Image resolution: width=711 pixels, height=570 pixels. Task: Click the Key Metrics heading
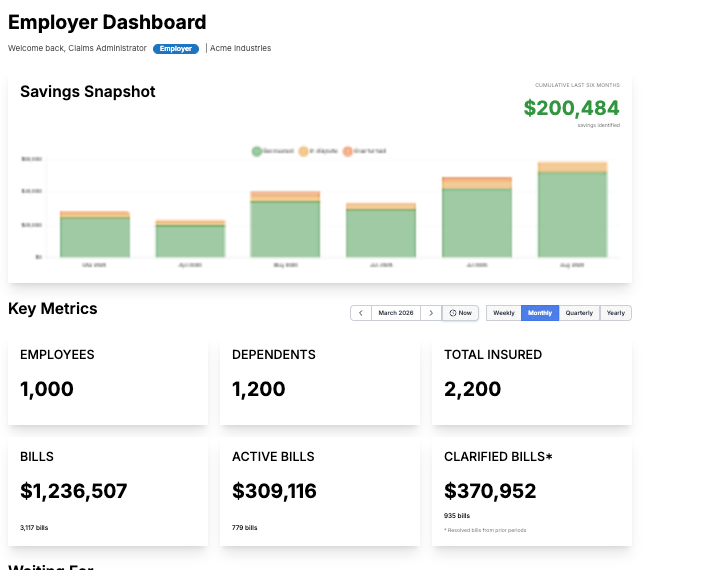click(x=53, y=309)
